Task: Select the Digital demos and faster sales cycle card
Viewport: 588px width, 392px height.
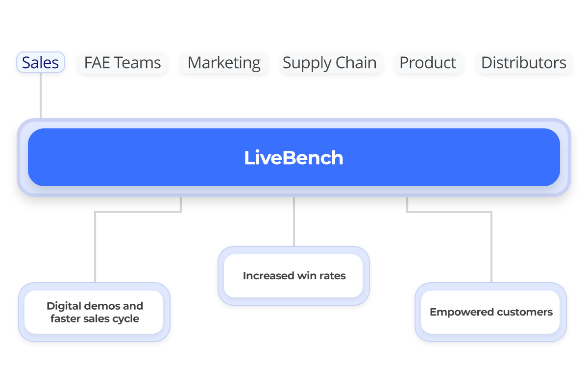Action: click(95, 312)
